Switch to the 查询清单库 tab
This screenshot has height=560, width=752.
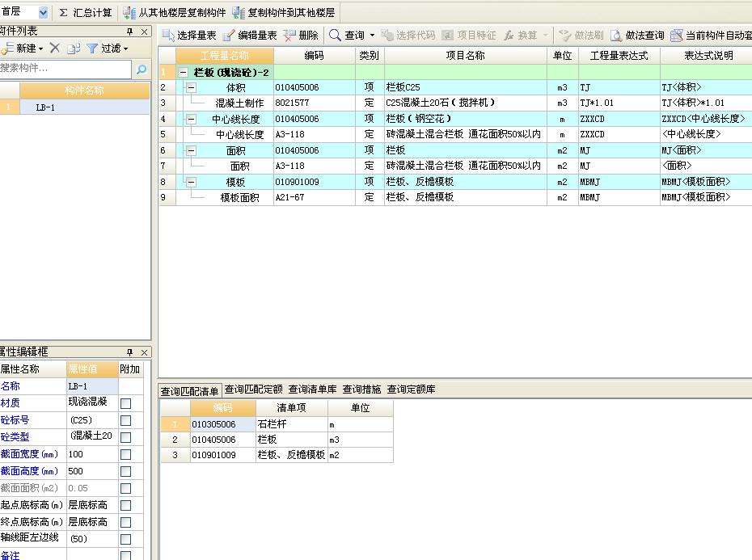(x=313, y=389)
